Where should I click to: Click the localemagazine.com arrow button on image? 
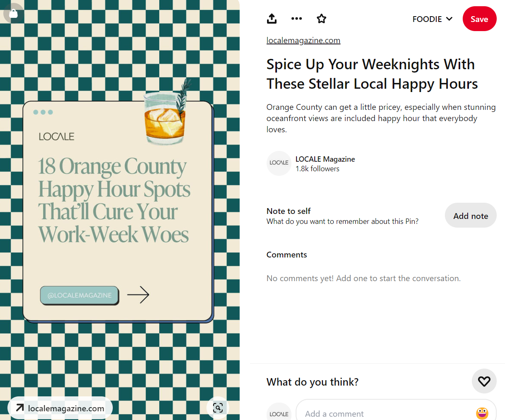[60, 408]
